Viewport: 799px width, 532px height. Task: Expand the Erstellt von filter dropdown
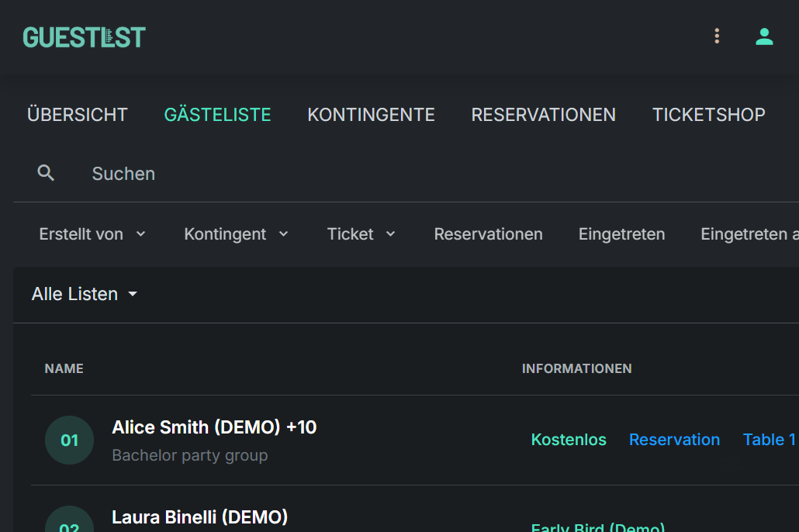[93, 234]
